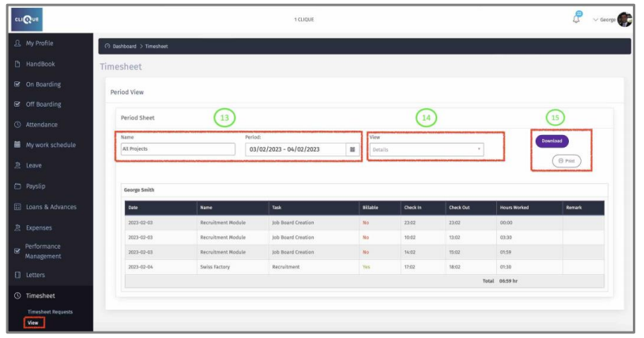
Task: Open Loans & Advances menu item
Action: tap(51, 207)
